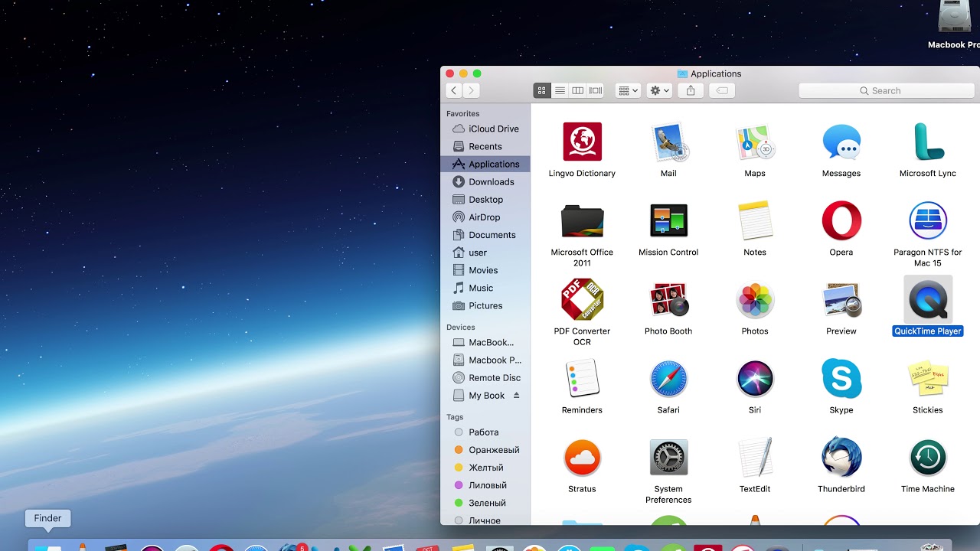Select the Photos app icon

(x=755, y=299)
